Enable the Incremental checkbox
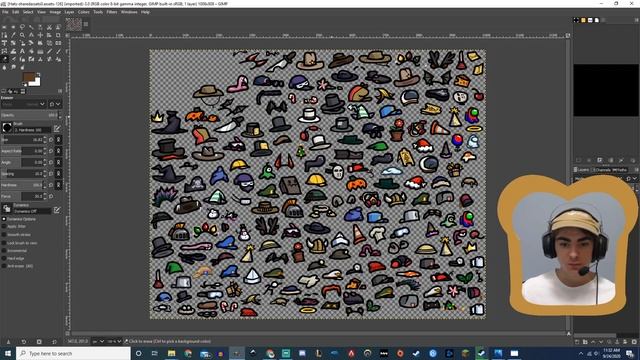This screenshot has width=640, height=360. coord(4,251)
